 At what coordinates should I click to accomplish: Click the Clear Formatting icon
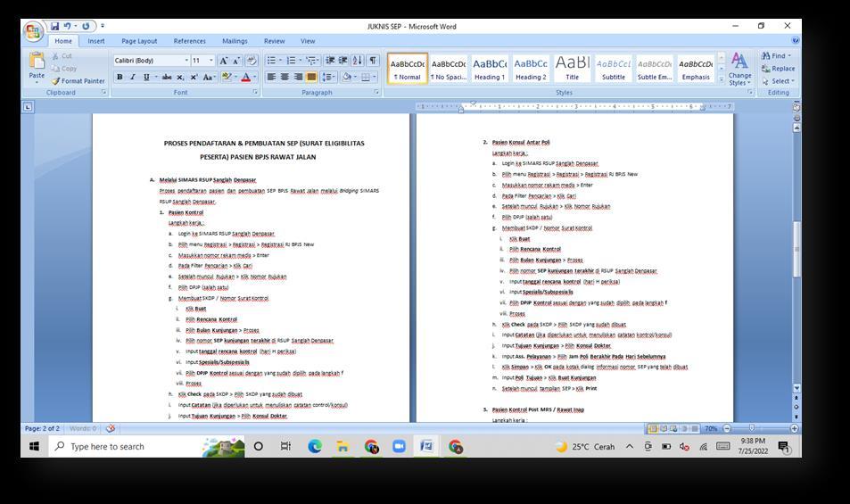click(251, 61)
